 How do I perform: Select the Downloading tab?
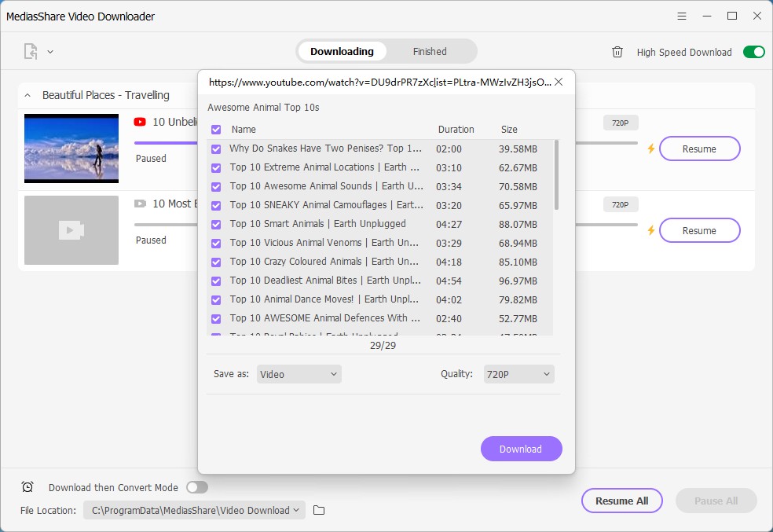[342, 52]
